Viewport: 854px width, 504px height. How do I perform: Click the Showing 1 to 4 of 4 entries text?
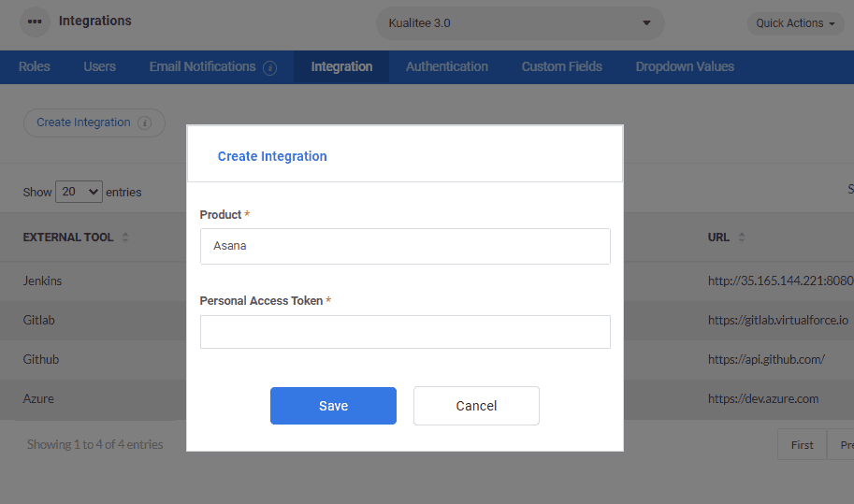tap(95, 445)
